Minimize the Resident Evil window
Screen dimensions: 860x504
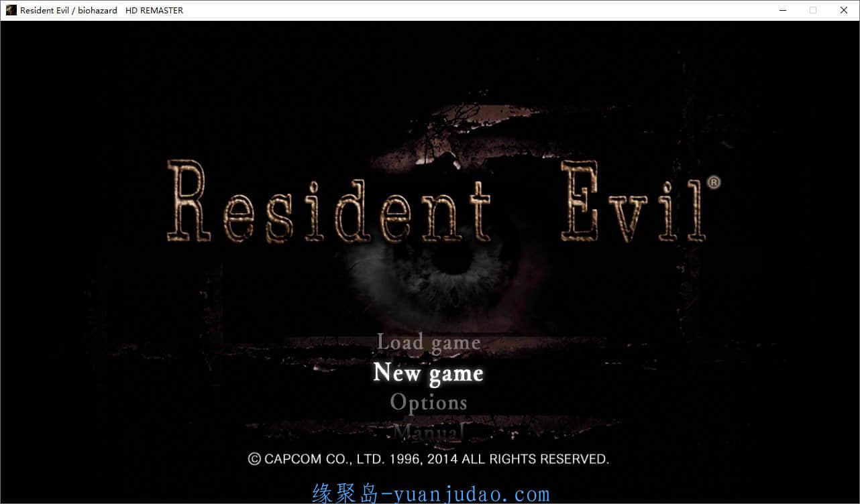point(782,10)
